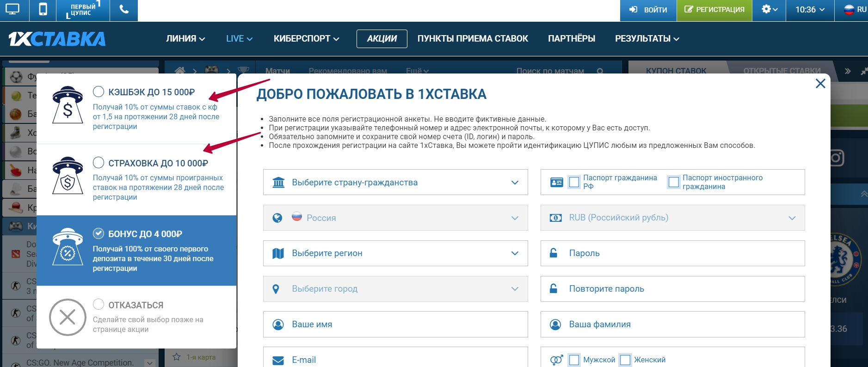Click the ice hockey skate icon
Screen dimensions: 868x367
pos(16,133)
